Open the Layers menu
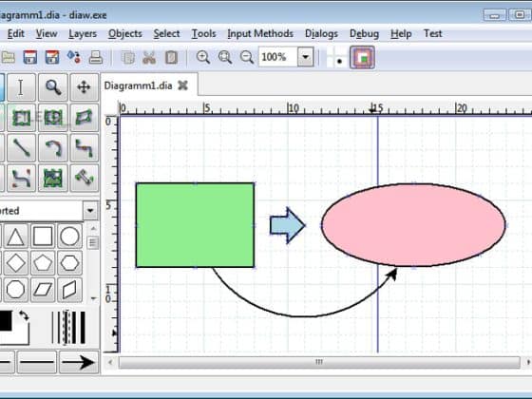Viewport: 532px width, 399px height. [x=83, y=33]
